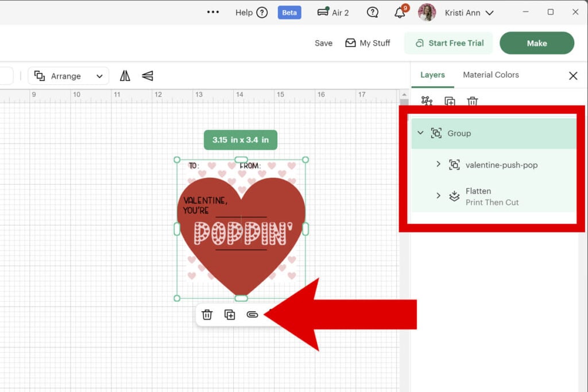The height and width of the screenshot is (392, 588).
Task: Click the flip vertical icon
Action: (148, 76)
